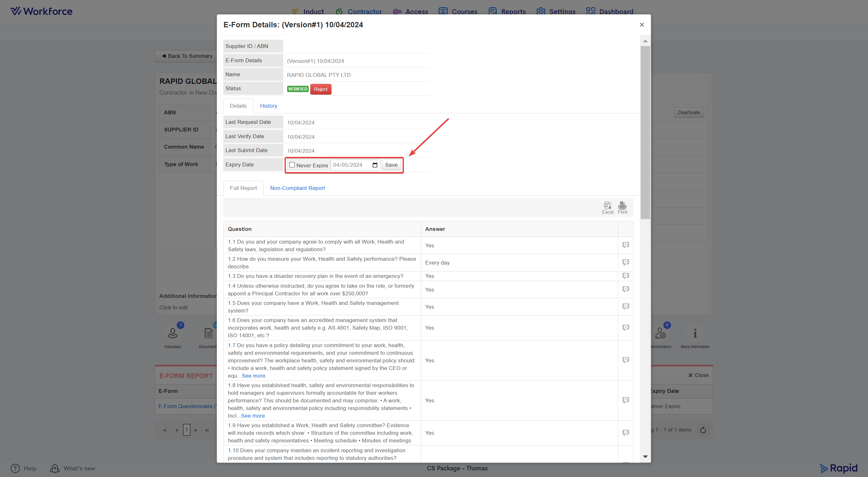868x477 pixels.
Task: Click the dialog vertical scrollbar thumb
Action: pos(645,132)
